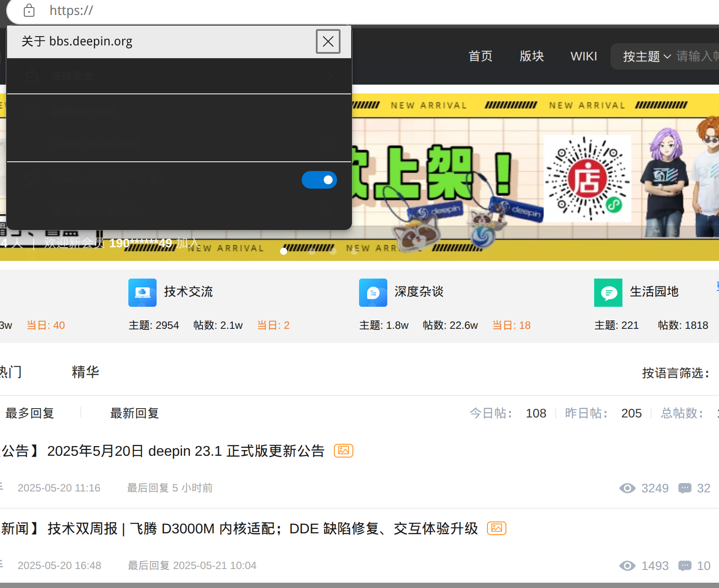Click the 技术交流 board icon
The height and width of the screenshot is (588, 719).
(x=142, y=293)
